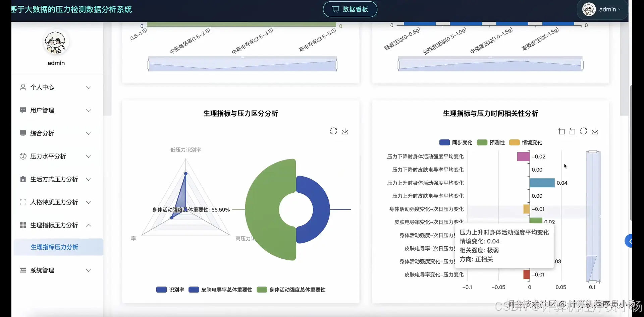This screenshot has height=317, width=644.
Task: Toggle the 同步变化 legend series
Action: 455,142
